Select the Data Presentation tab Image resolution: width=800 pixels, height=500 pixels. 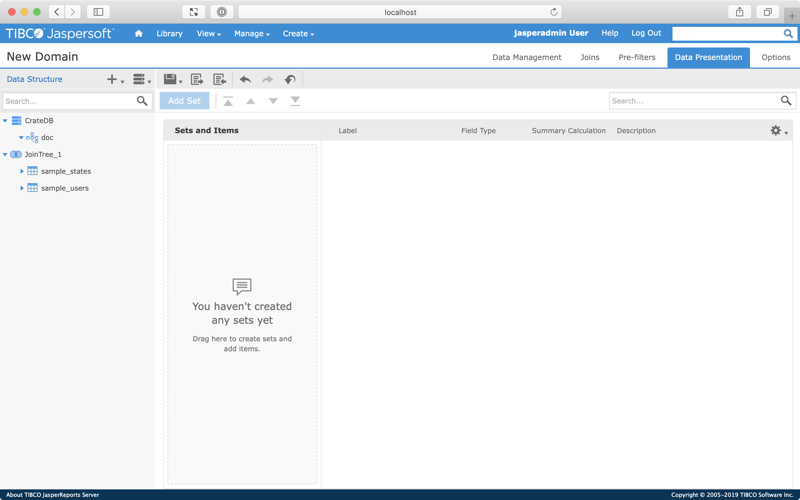708,57
